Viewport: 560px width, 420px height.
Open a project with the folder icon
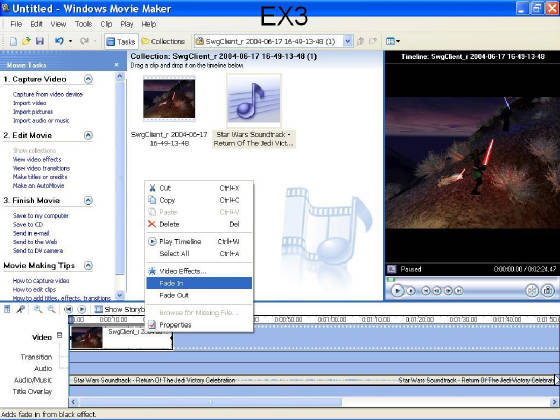[26, 41]
